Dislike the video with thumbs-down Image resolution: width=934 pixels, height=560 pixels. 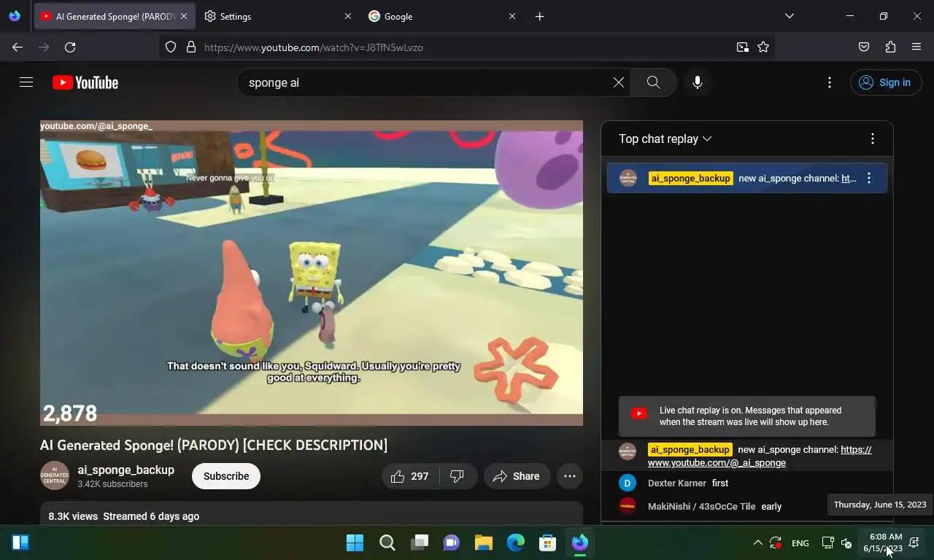[458, 476]
